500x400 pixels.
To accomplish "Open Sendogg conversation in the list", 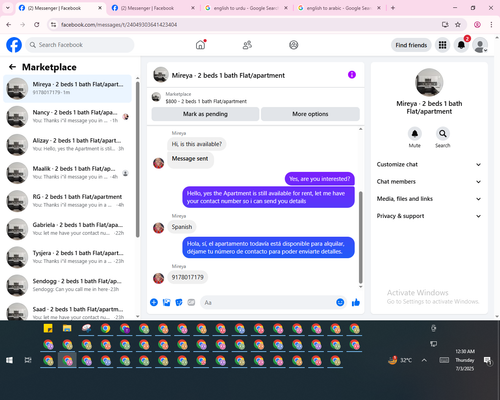I will pos(68,285).
